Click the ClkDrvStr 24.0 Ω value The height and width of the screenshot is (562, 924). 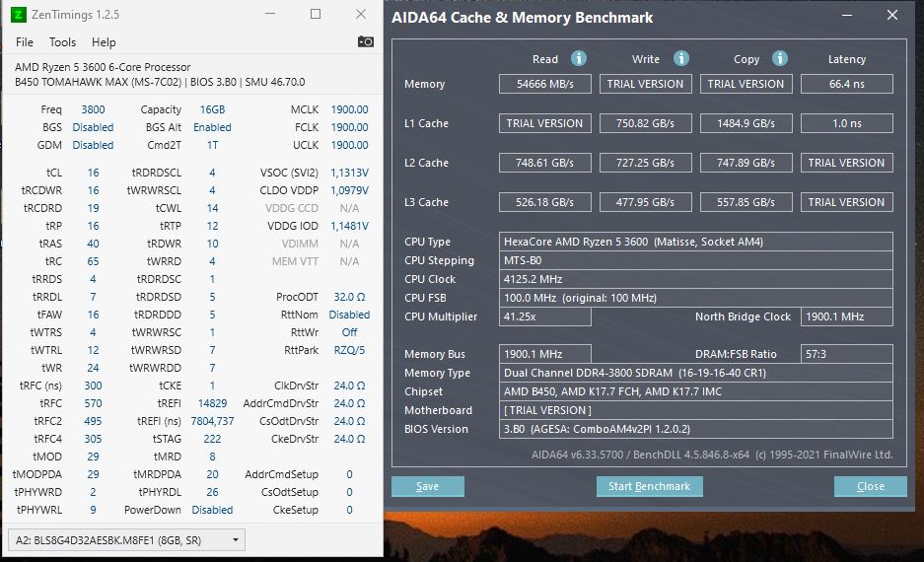(x=349, y=386)
